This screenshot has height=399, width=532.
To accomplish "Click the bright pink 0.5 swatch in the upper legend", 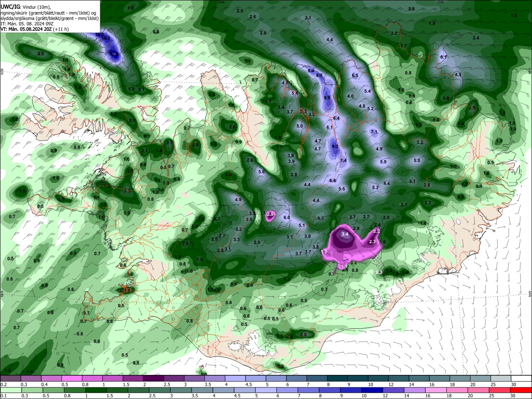I will (x=71, y=379).
